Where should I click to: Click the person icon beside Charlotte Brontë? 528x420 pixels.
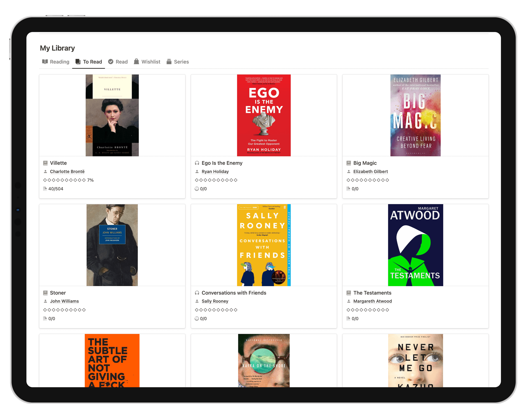pyautogui.click(x=45, y=172)
